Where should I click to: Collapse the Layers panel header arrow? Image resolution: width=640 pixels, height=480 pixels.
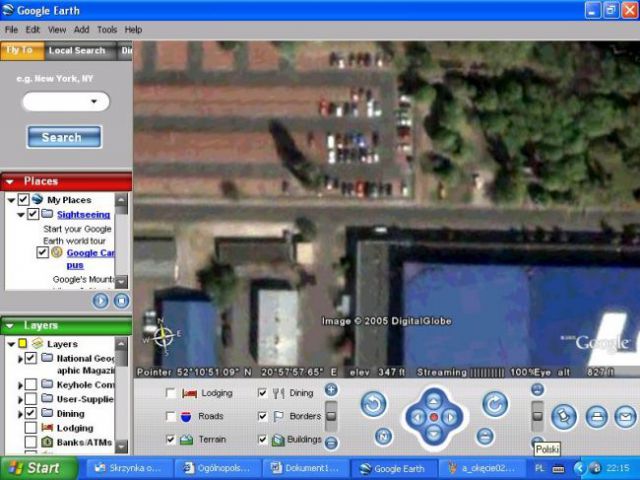point(10,326)
